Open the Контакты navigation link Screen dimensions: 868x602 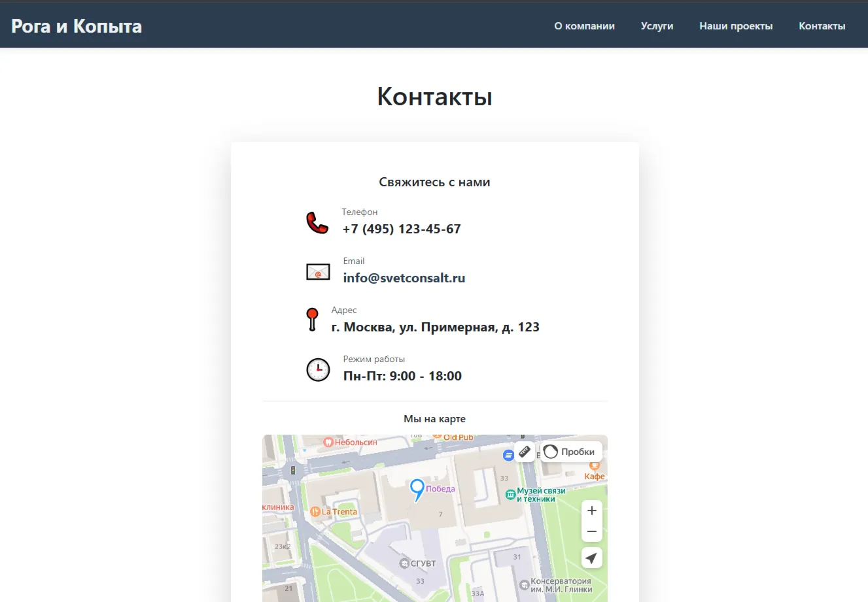coord(822,26)
